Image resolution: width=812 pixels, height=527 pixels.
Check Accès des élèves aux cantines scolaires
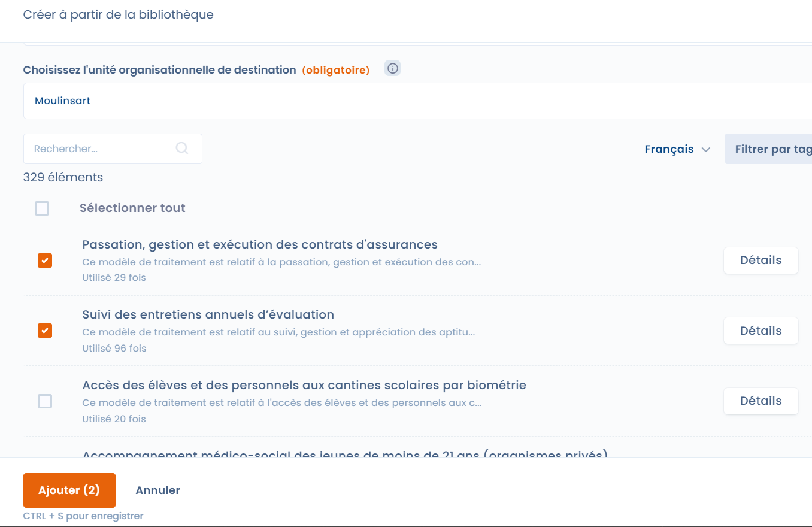(45, 401)
